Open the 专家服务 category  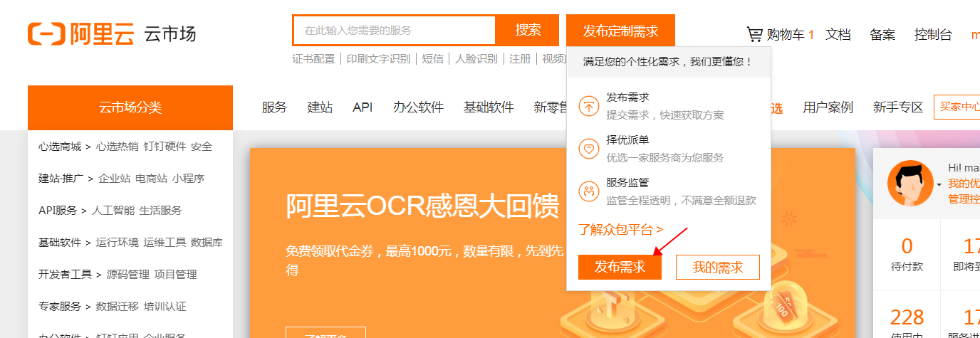pos(60,307)
